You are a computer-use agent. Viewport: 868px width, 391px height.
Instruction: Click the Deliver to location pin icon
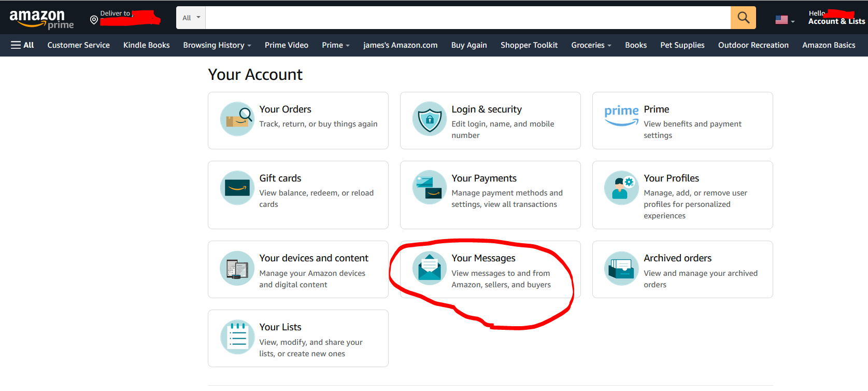(x=94, y=20)
